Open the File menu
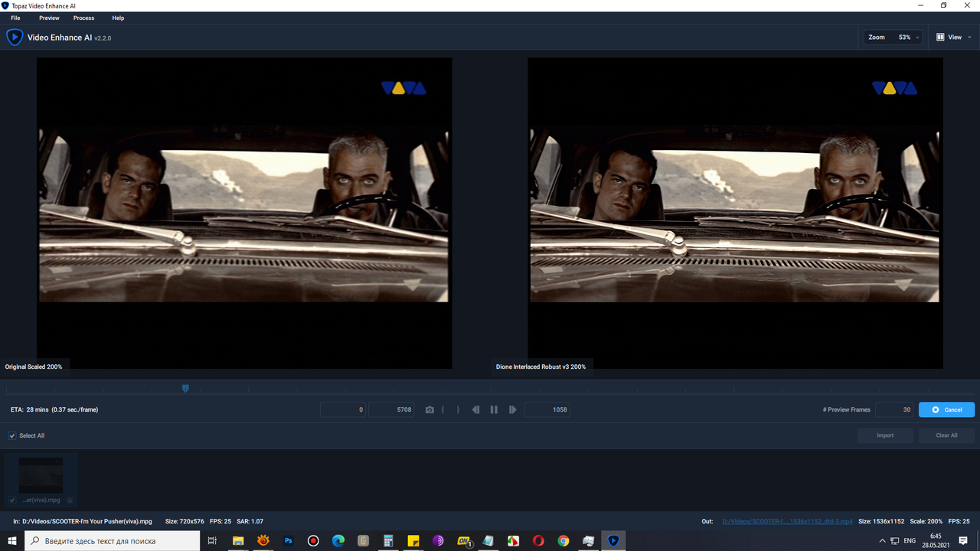Viewport: 980px width, 551px height. pyautogui.click(x=15, y=18)
